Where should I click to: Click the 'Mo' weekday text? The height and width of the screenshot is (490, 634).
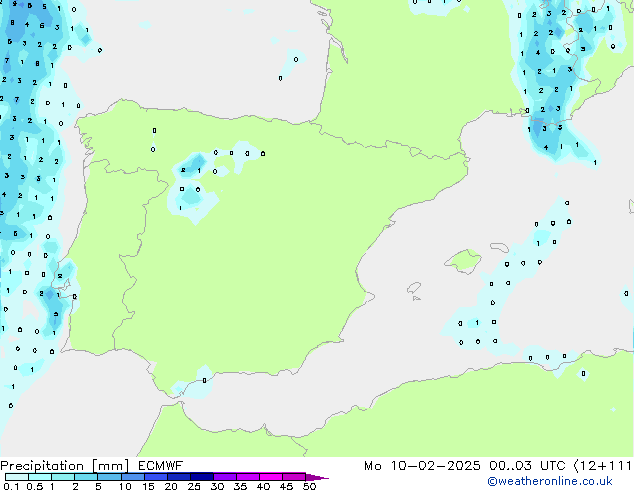[x=372, y=466]
